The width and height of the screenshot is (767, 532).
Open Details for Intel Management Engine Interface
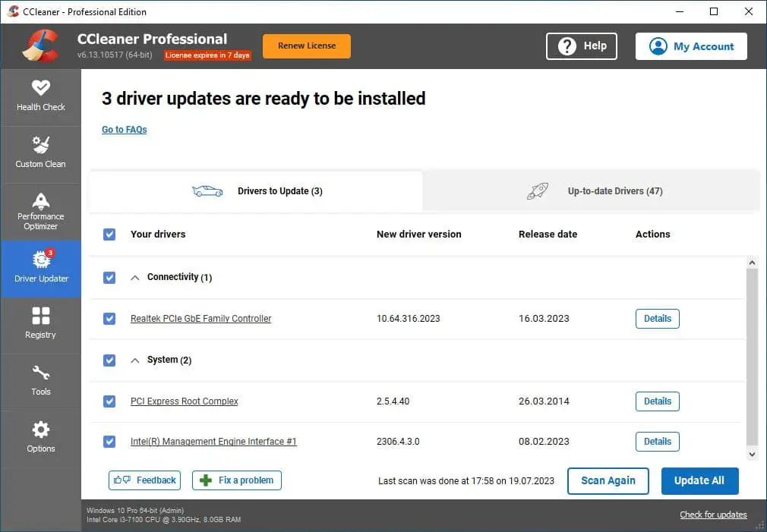657,442
